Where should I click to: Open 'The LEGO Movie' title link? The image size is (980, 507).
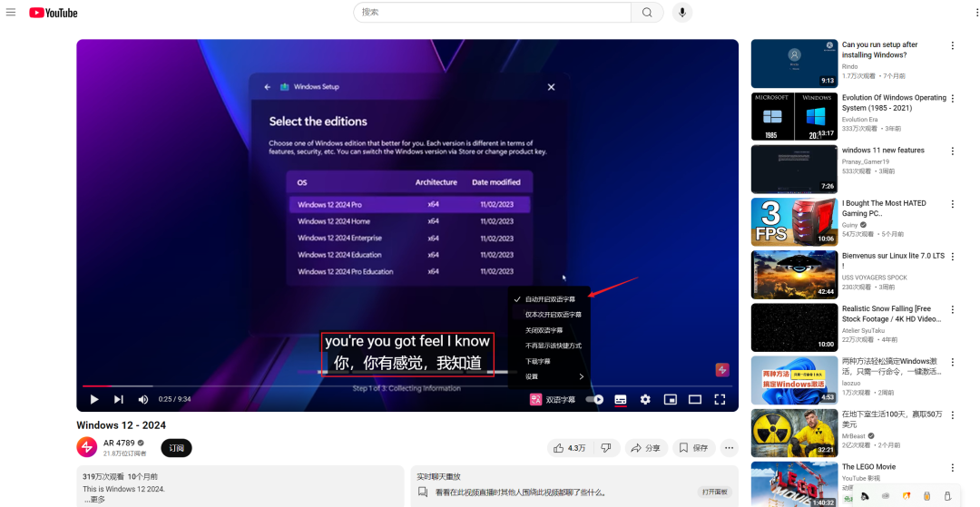868,467
